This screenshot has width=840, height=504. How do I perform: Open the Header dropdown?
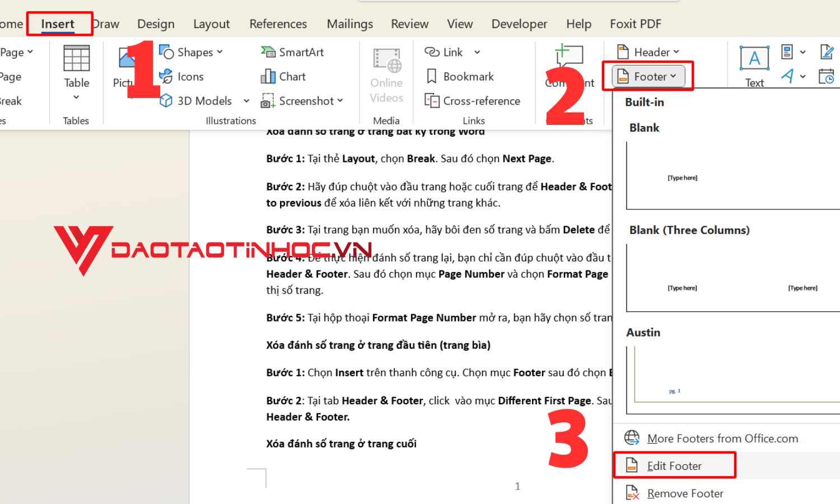pyautogui.click(x=648, y=52)
